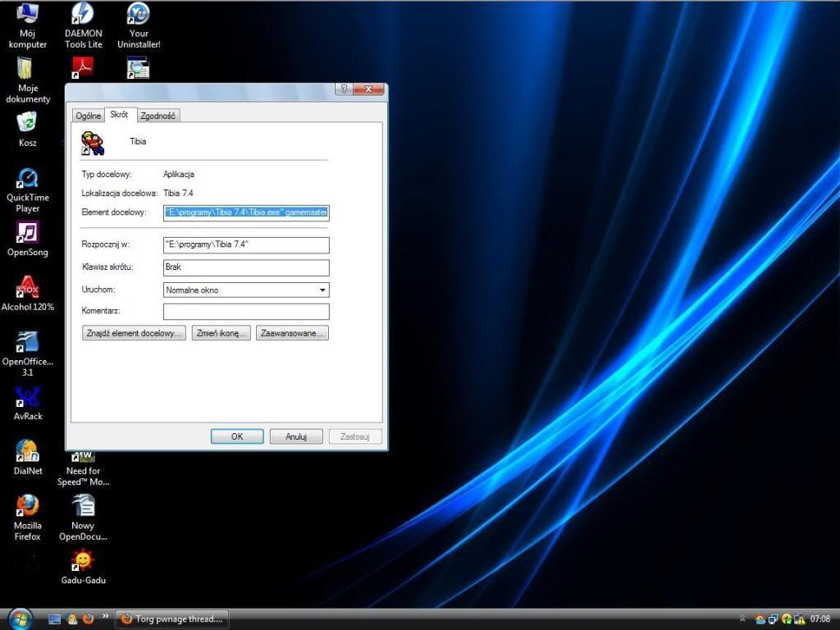Click the Element docelowy target field
Image resolution: width=840 pixels, height=630 pixels.
coord(246,212)
